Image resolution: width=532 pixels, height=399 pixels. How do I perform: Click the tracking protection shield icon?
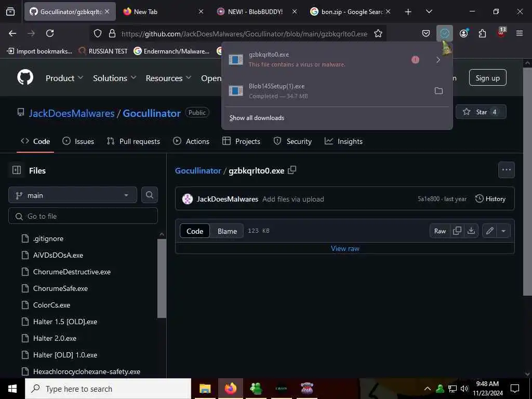(x=98, y=34)
